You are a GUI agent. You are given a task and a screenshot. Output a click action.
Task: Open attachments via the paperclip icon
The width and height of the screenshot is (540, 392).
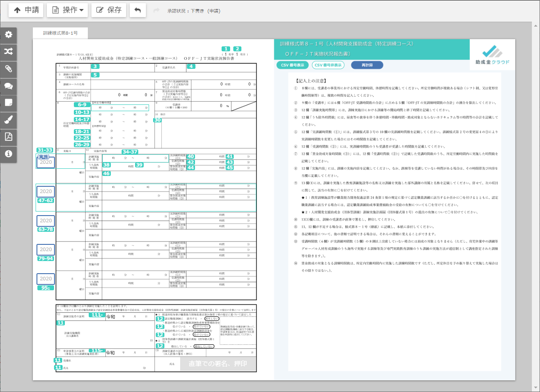tap(8, 69)
